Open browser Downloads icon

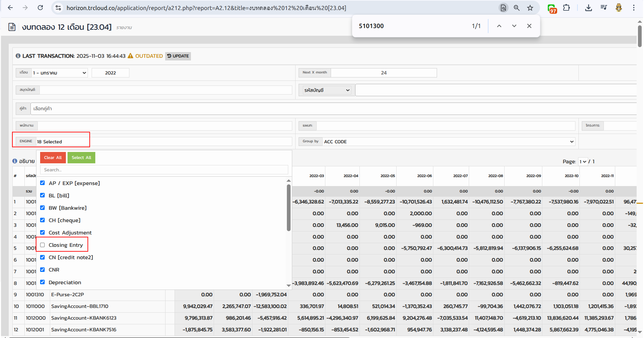coord(588,8)
